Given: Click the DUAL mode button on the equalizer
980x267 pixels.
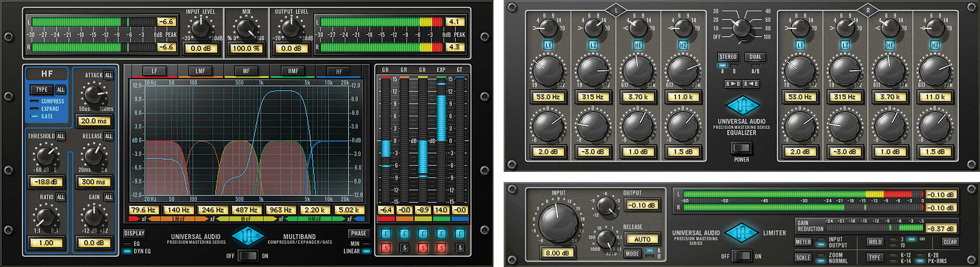Looking at the screenshot, I should 755,57.
